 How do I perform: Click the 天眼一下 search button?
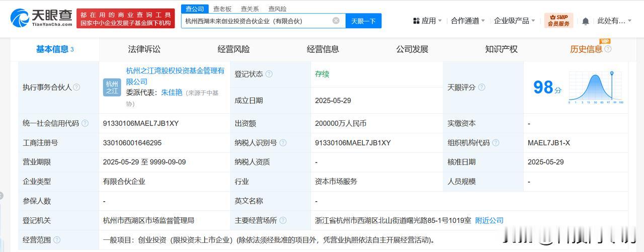363,21
